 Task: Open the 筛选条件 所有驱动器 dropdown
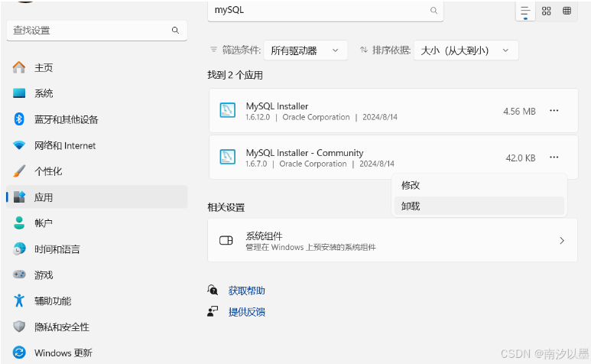305,50
